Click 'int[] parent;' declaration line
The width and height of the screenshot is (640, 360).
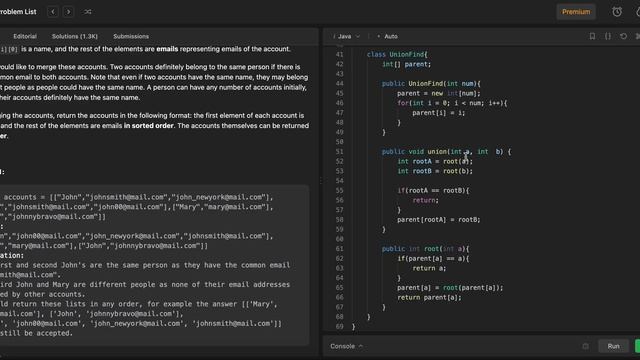(406, 64)
